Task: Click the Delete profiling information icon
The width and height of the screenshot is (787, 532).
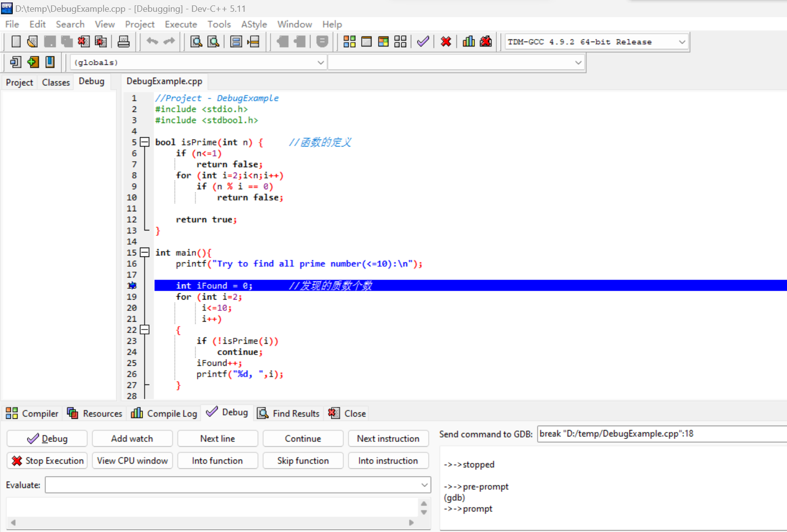Action: (x=486, y=42)
